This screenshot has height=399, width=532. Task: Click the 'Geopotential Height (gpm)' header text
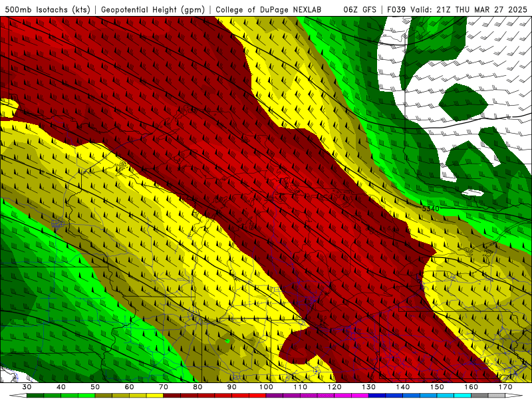point(153,9)
